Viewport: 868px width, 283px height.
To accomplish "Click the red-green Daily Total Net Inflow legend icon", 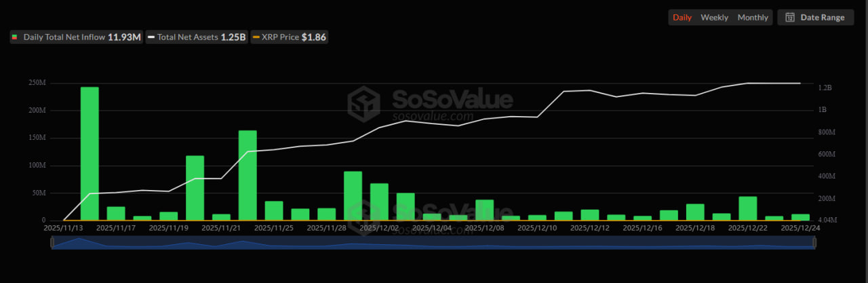I will click(x=15, y=37).
